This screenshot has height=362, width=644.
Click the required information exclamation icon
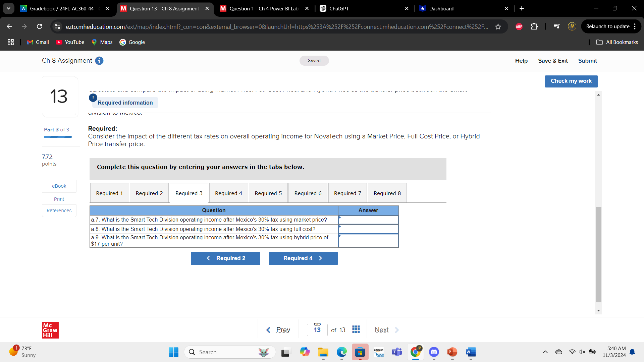(93, 98)
